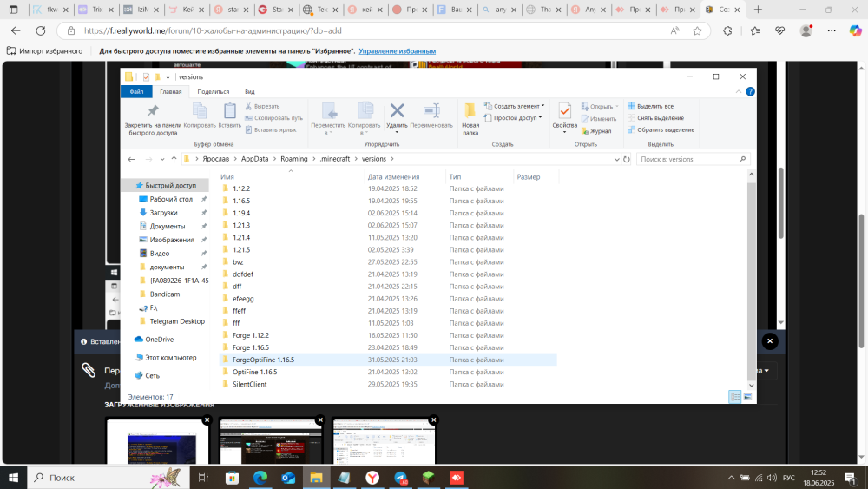Select the Copy icon in the ribbon
Viewport: 868px width, 489px height.
tap(200, 116)
